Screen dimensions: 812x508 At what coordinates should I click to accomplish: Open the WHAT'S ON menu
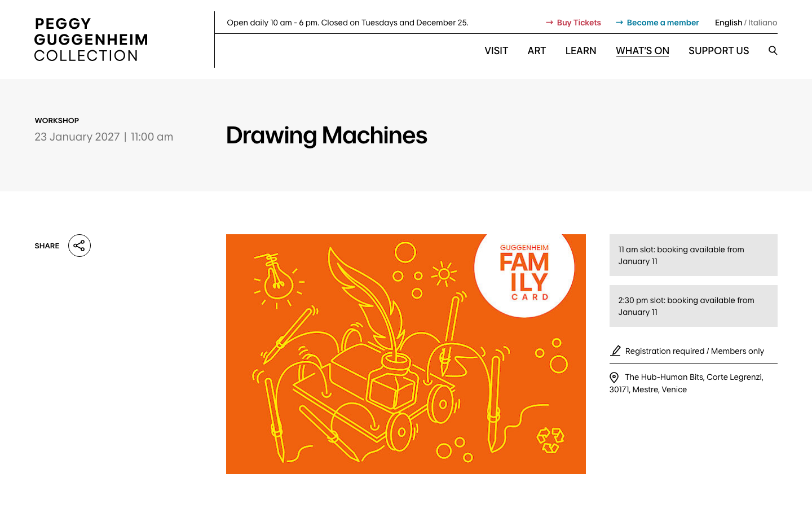coord(642,51)
